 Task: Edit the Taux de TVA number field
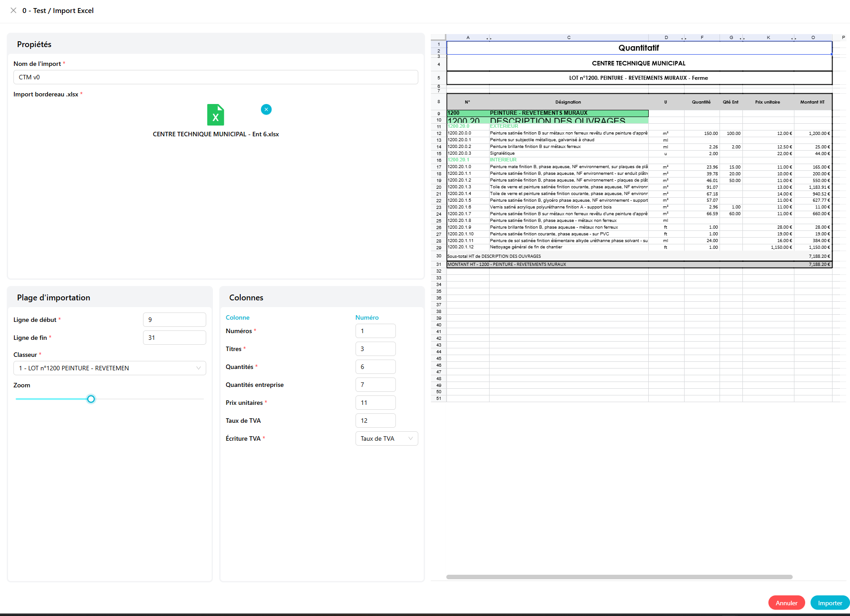[376, 421]
